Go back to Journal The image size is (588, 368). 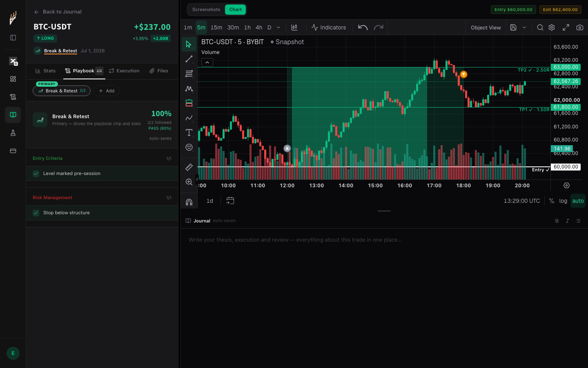click(x=58, y=12)
